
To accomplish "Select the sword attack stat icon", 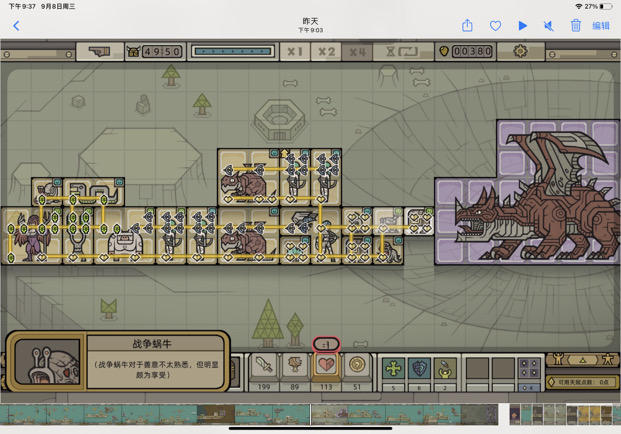I will point(264,364).
